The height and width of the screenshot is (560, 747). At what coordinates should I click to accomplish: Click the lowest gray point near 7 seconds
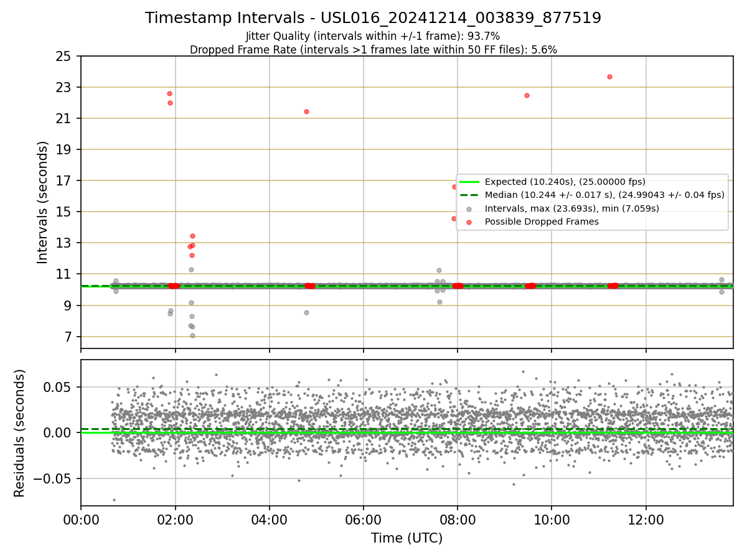point(192,335)
